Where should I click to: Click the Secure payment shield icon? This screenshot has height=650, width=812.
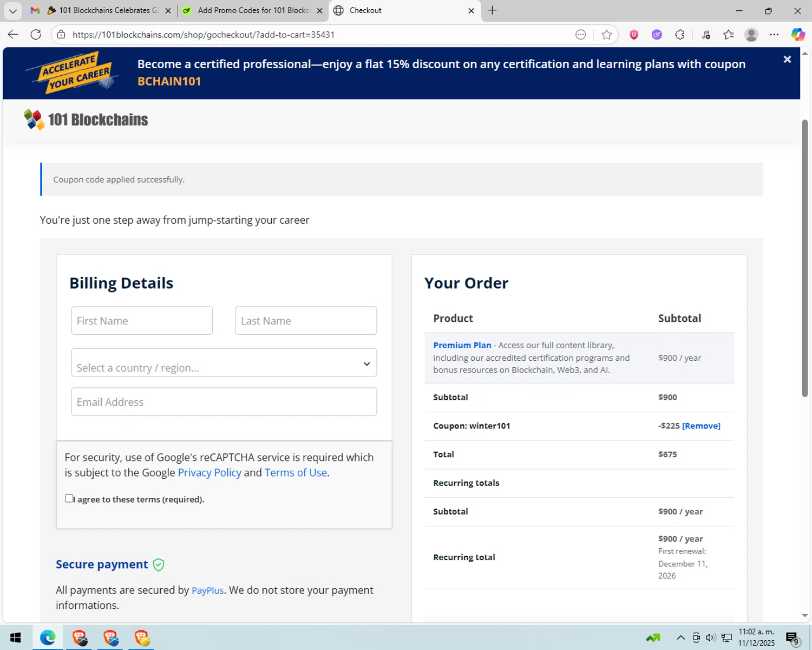click(159, 565)
